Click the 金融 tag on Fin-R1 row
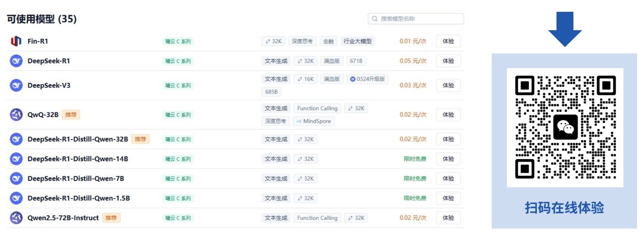Screen dimensions: 644x244 (x=328, y=41)
